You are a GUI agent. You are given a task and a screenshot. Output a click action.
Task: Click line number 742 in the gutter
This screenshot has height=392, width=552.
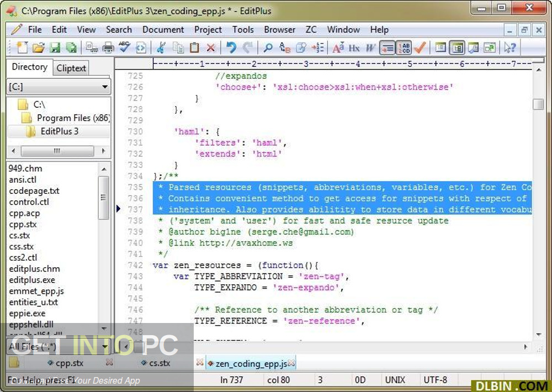click(136, 265)
